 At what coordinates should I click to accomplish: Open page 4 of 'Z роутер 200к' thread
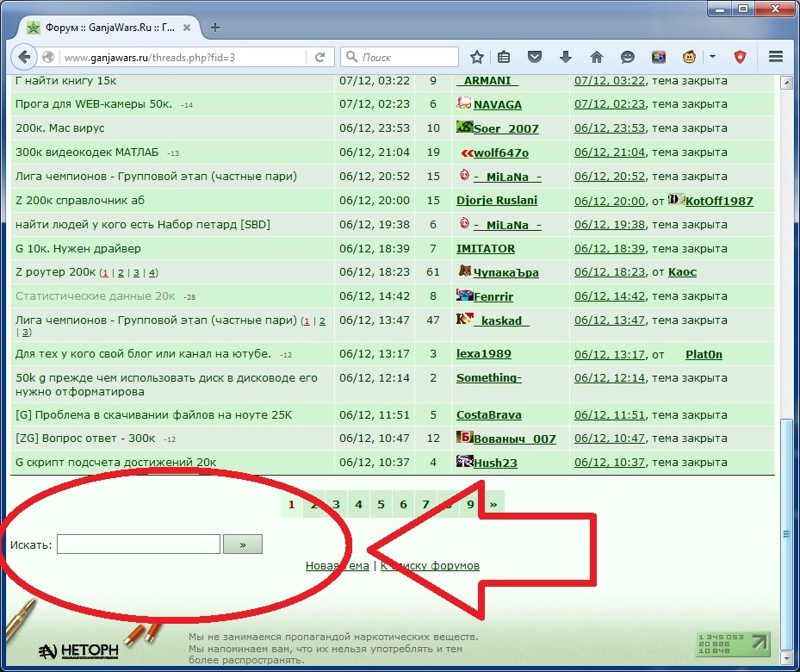pyautogui.click(x=152, y=273)
